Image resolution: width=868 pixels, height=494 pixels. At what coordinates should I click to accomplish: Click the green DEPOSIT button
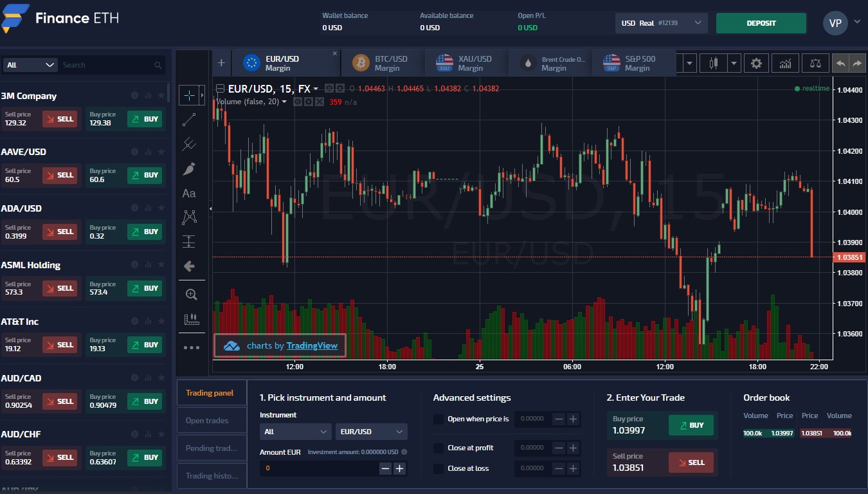pyautogui.click(x=761, y=23)
